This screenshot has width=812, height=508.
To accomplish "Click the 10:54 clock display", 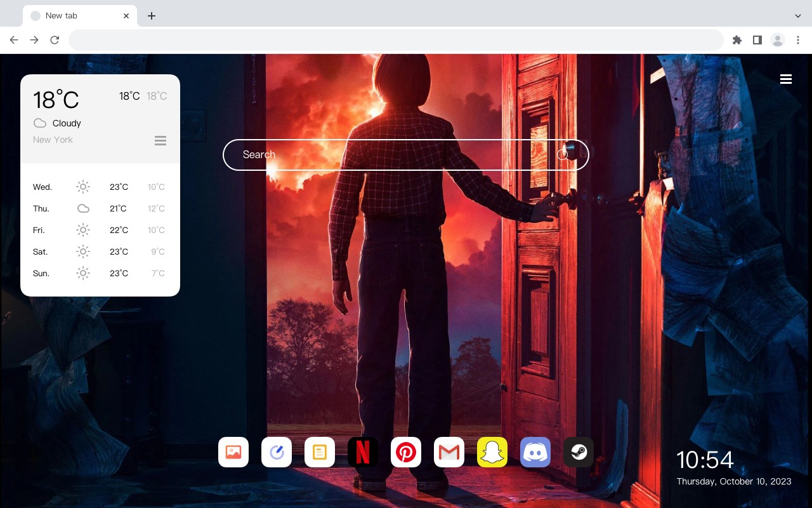I will tap(705, 460).
